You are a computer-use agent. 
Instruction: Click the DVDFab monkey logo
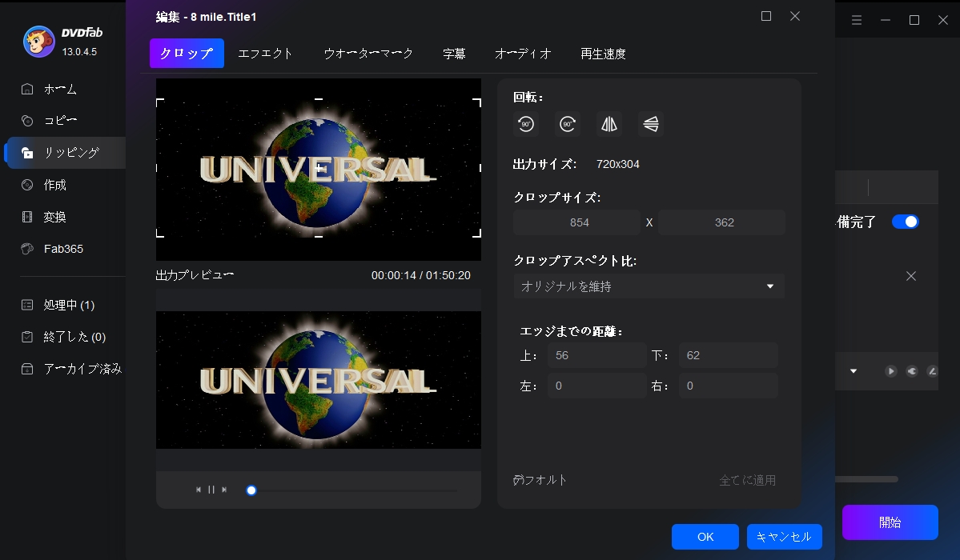click(38, 42)
